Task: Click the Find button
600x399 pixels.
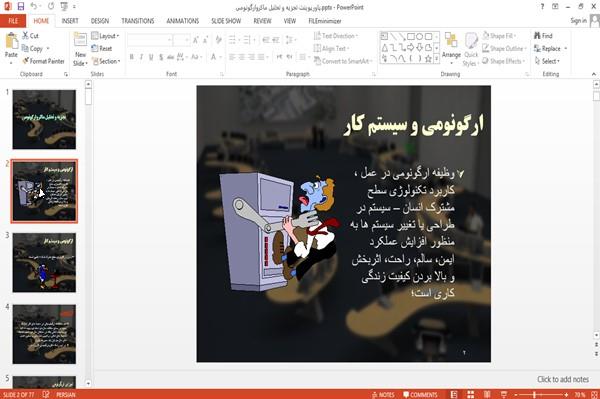Action: point(543,36)
